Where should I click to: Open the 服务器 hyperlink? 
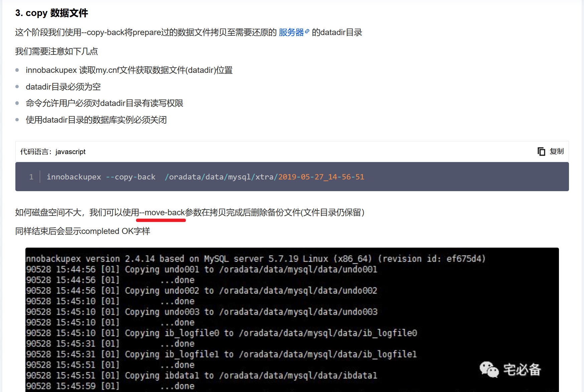tap(291, 32)
